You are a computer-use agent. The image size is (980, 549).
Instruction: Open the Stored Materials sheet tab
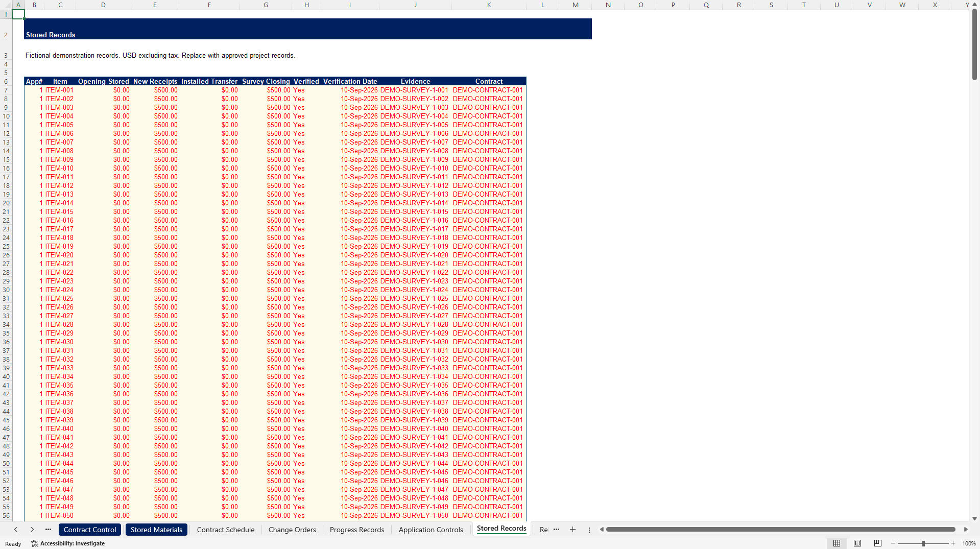[156, 530]
